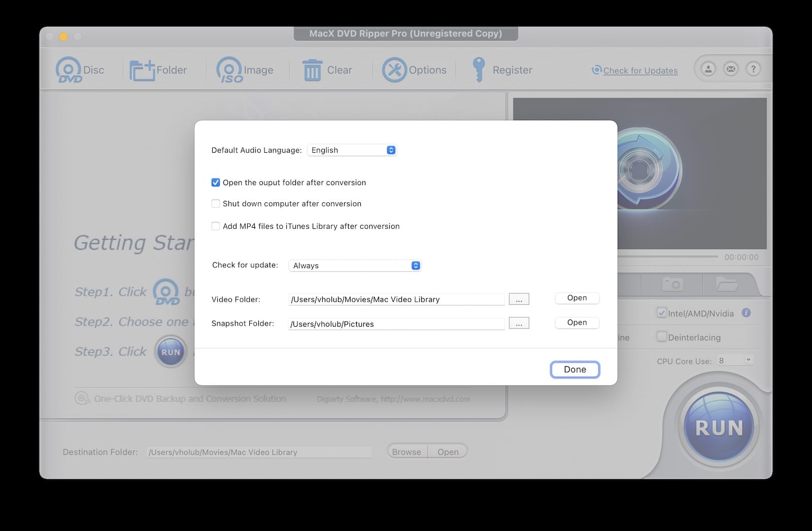
Task: Open Register key icon
Action: pyautogui.click(x=478, y=69)
